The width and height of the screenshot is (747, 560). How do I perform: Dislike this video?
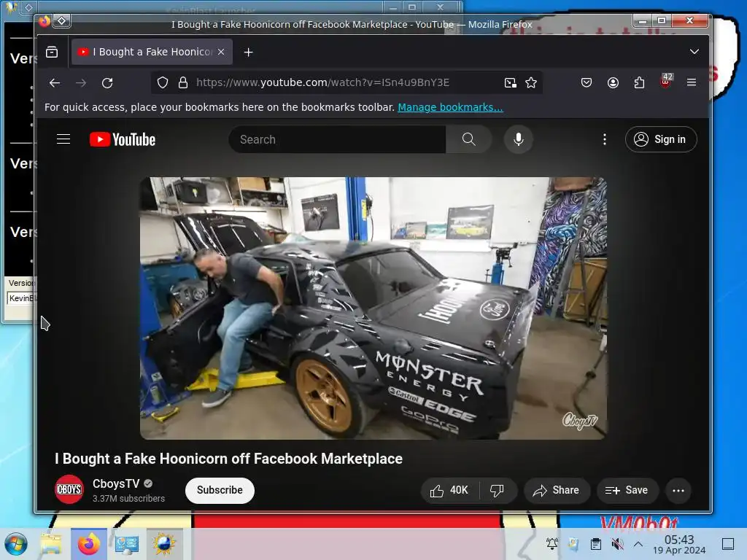click(x=497, y=491)
